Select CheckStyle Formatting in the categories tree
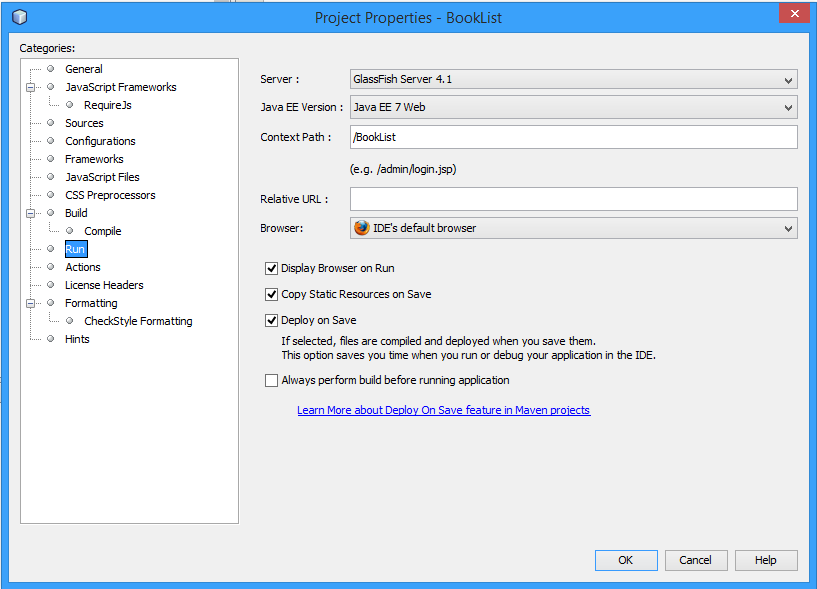Image resolution: width=817 pixels, height=589 pixels. point(138,321)
